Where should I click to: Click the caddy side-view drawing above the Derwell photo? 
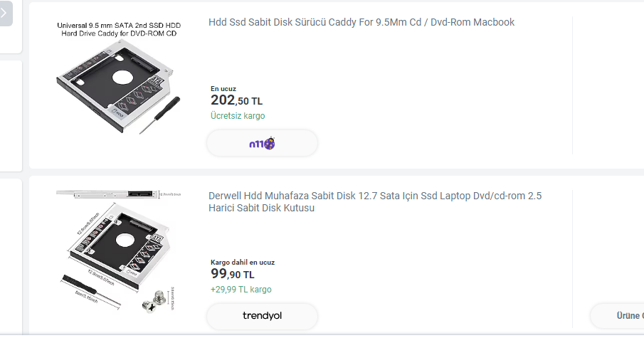pyautogui.click(x=107, y=194)
